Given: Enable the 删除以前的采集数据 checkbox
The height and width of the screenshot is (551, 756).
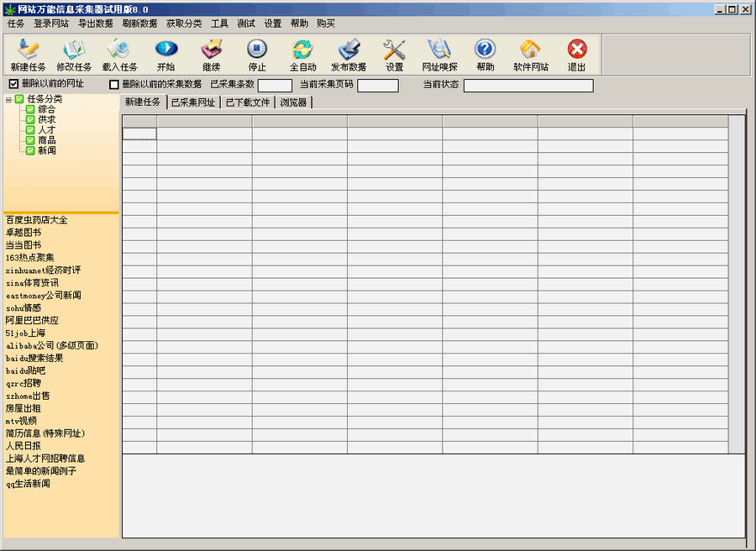Looking at the screenshot, I should 114,85.
